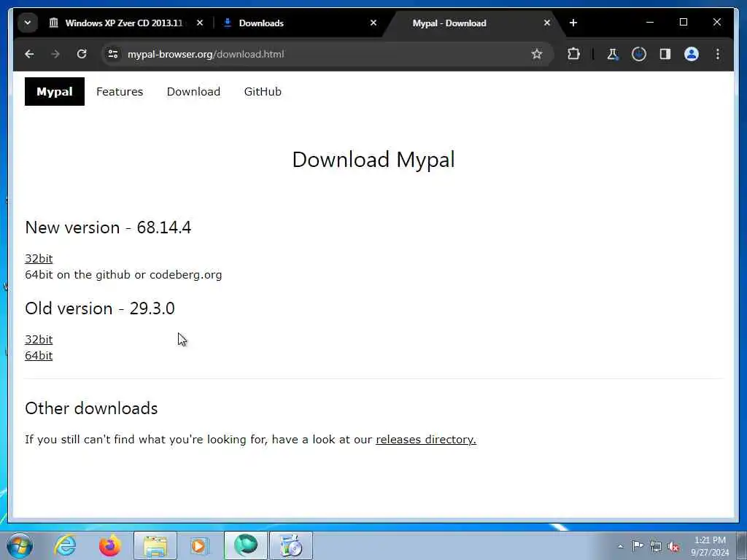Screen dimensions: 747x560
Task: Launch Internet Explorer from taskbar
Action: coord(65,545)
